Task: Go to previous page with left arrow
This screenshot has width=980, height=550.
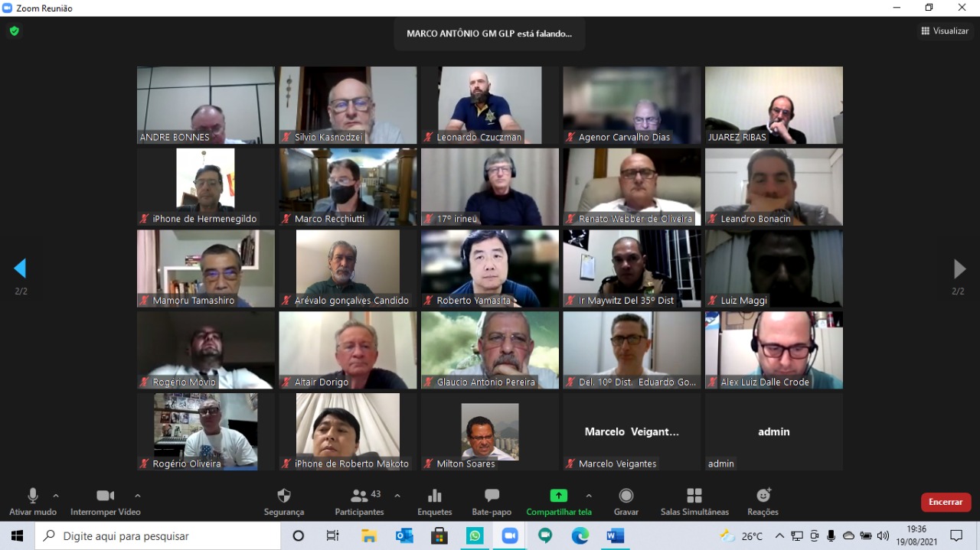Action: (x=20, y=268)
